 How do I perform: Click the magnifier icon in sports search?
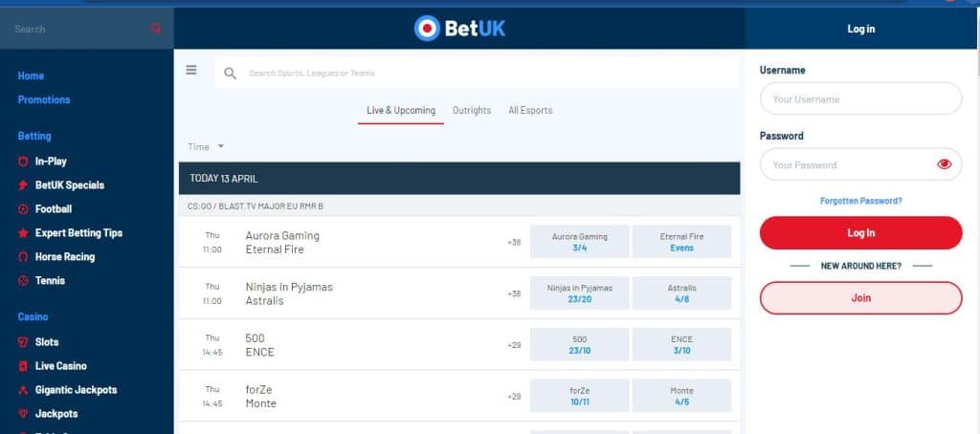click(230, 74)
